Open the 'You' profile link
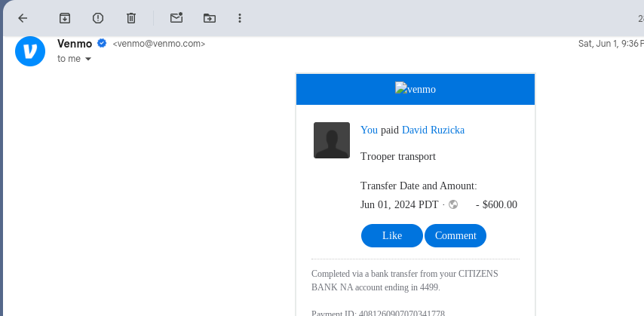 click(x=369, y=130)
